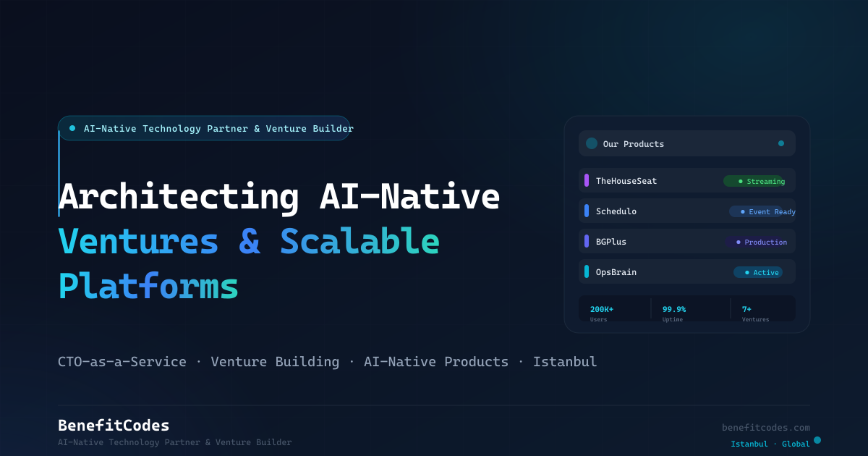Select the Schedulo product row
This screenshot has width=868, height=456.
pos(687,211)
